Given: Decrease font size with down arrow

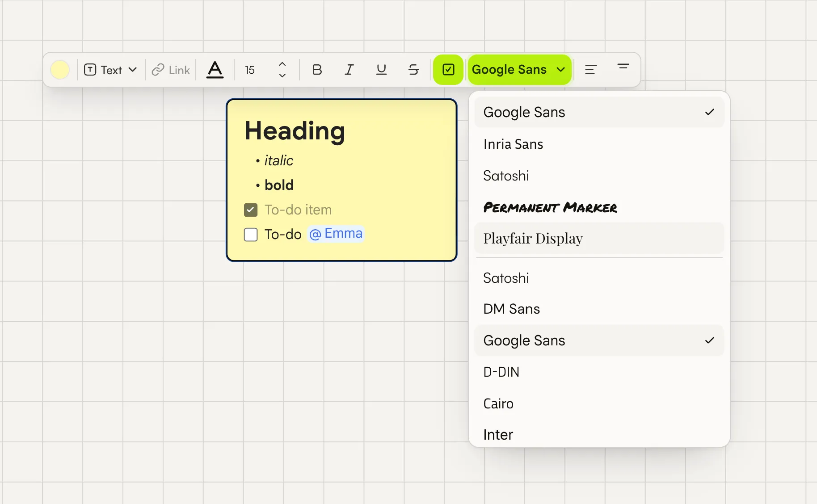Looking at the screenshot, I should coord(282,76).
